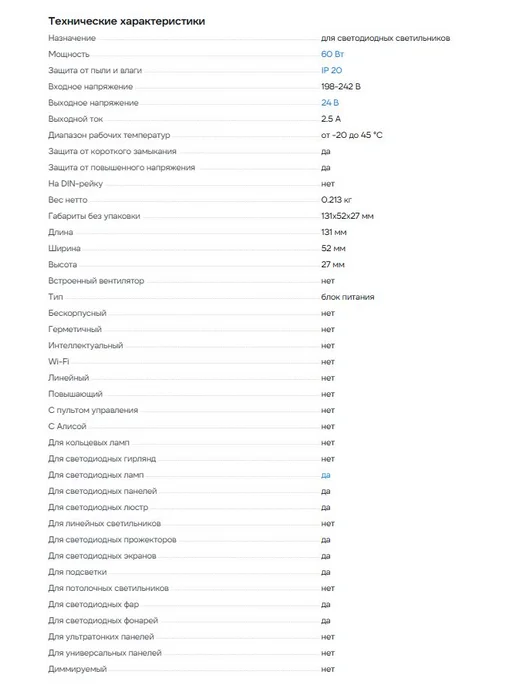Screen dimensions: 516x688
Task: Select the Тип value блок питания
Action: (x=348, y=297)
